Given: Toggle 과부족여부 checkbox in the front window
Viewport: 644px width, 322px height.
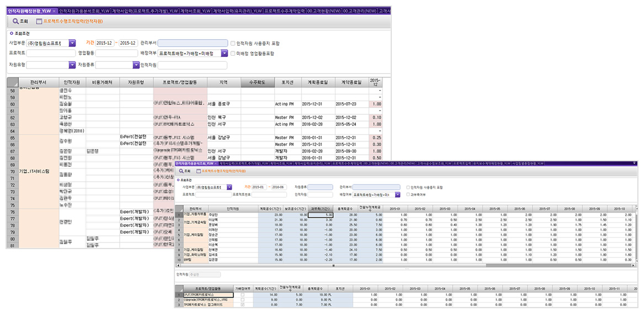Looking at the screenshot, I should [407, 194].
